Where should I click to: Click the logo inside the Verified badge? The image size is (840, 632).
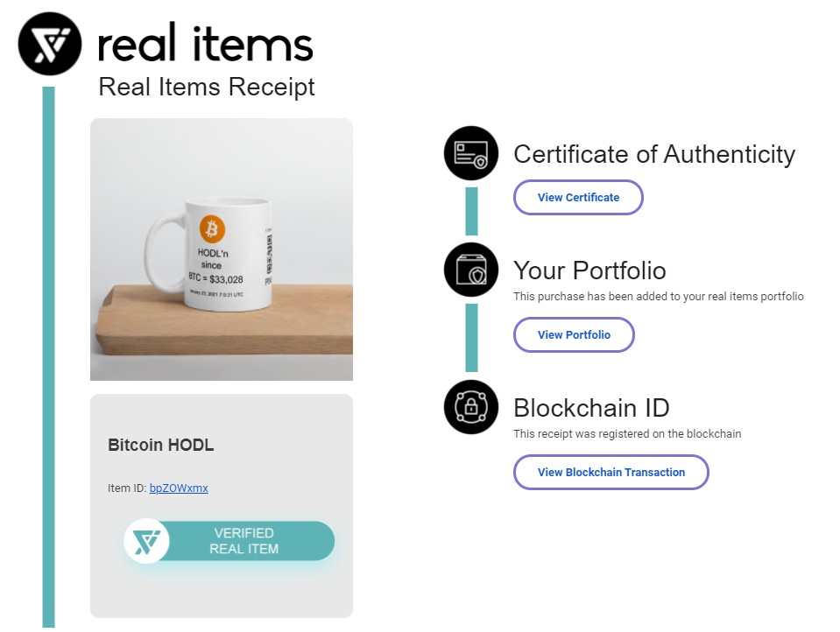click(146, 541)
